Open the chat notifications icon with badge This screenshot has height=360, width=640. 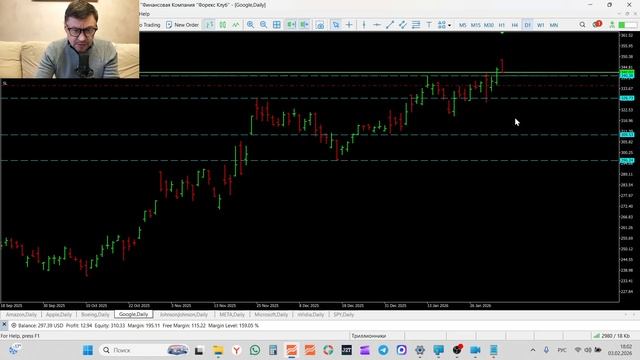(x=597, y=24)
